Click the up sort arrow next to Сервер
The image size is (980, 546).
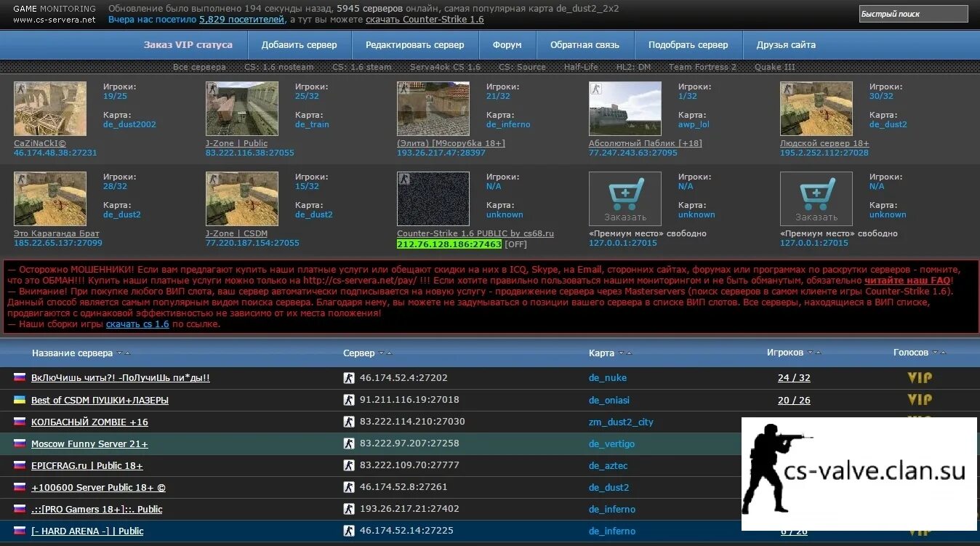coord(390,353)
